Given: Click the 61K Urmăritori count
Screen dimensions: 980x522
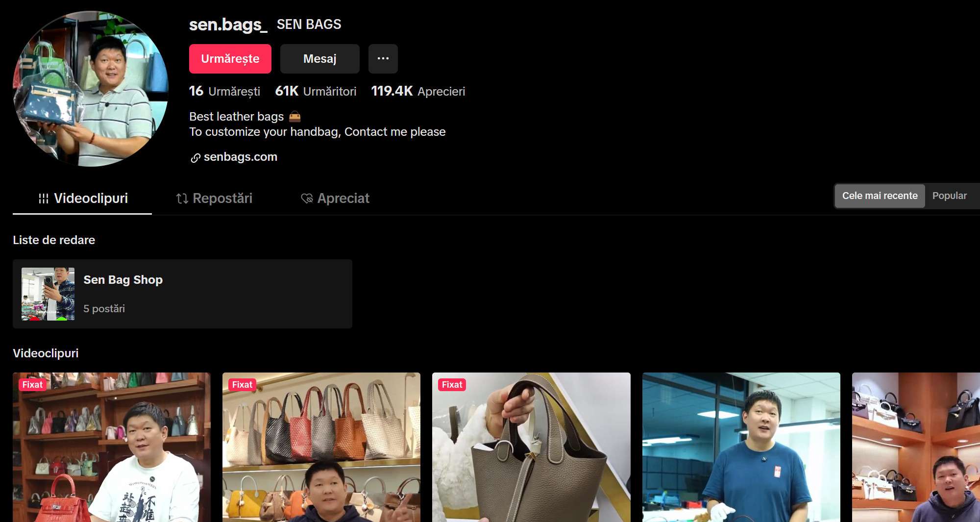Looking at the screenshot, I should [315, 91].
